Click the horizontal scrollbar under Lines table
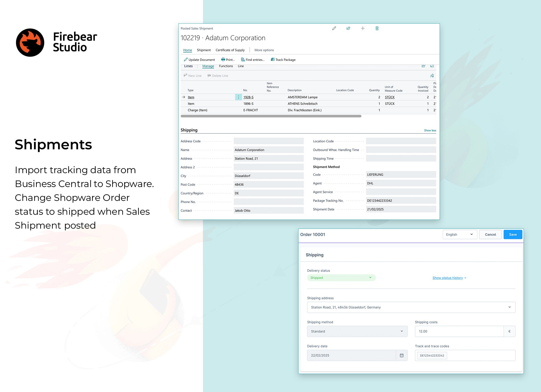Viewport: 541px width, 392px height. 271,116
